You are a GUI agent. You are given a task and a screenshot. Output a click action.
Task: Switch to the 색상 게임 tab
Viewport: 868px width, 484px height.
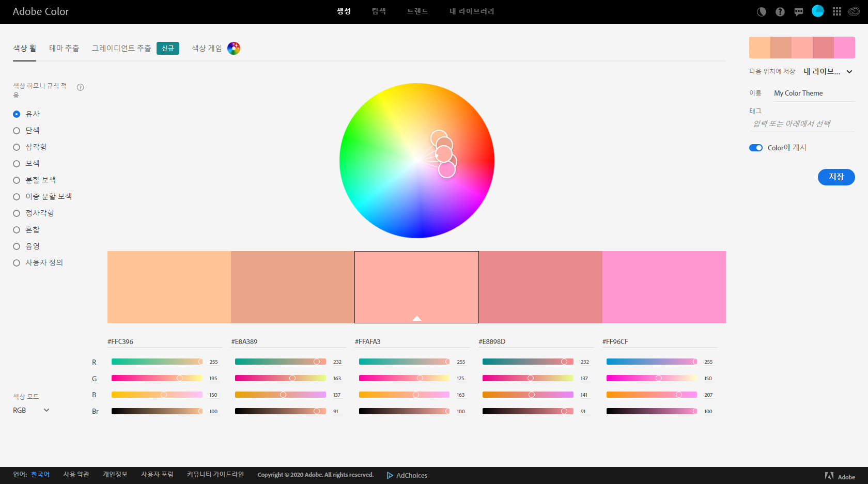click(x=207, y=48)
